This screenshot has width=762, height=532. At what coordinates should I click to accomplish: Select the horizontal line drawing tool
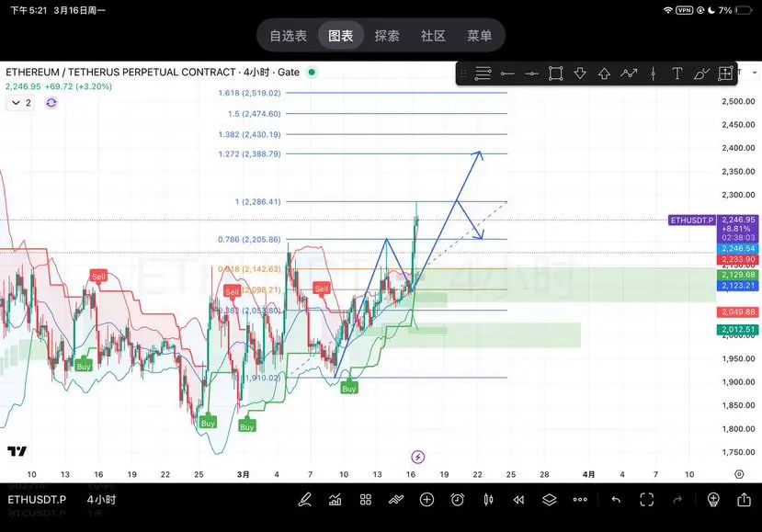pos(531,74)
